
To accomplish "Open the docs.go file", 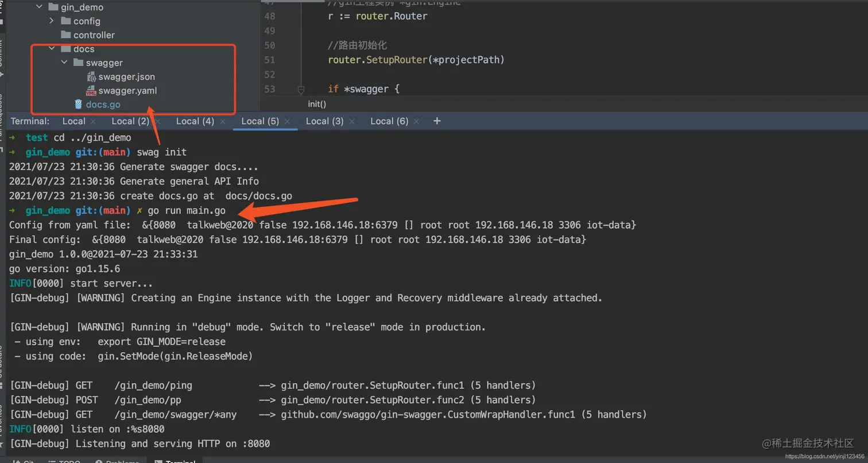I will tap(103, 105).
